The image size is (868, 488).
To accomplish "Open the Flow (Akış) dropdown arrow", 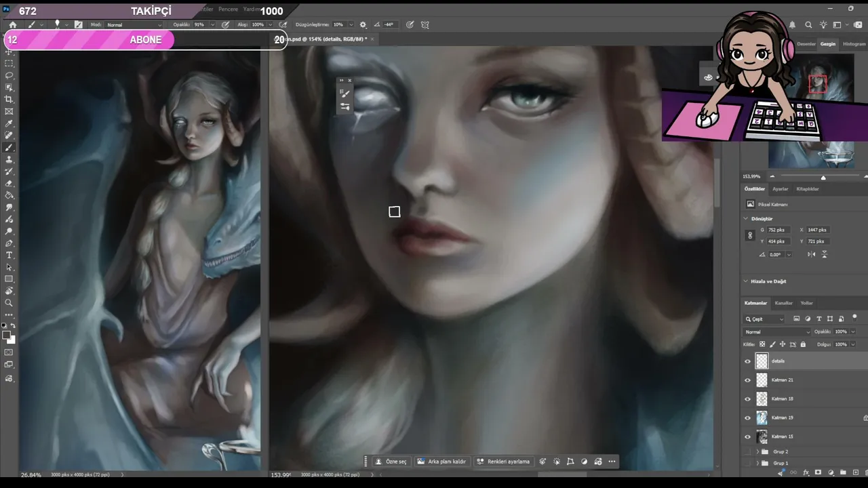I will click(x=271, y=25).
